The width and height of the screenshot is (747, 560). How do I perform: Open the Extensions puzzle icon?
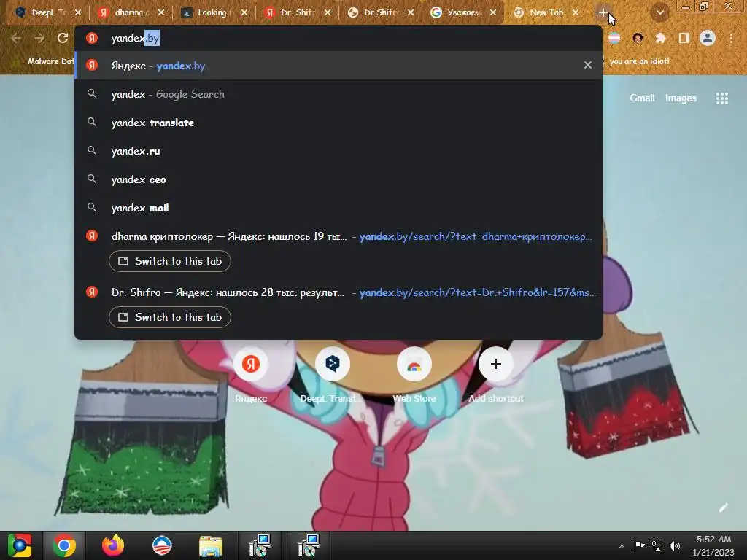coord(660,38)
